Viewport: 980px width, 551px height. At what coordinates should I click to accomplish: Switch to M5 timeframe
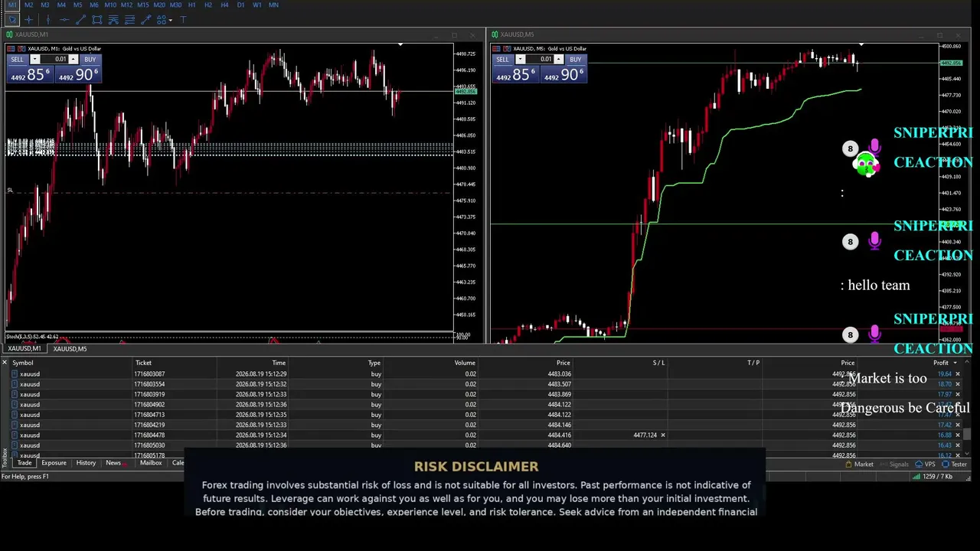(x=77, y=5)
